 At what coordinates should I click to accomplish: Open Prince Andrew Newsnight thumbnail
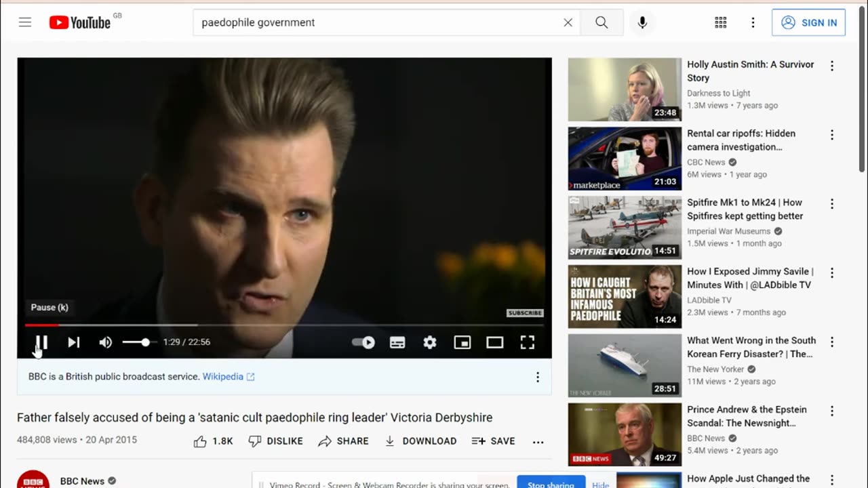(x=625, y=435)
